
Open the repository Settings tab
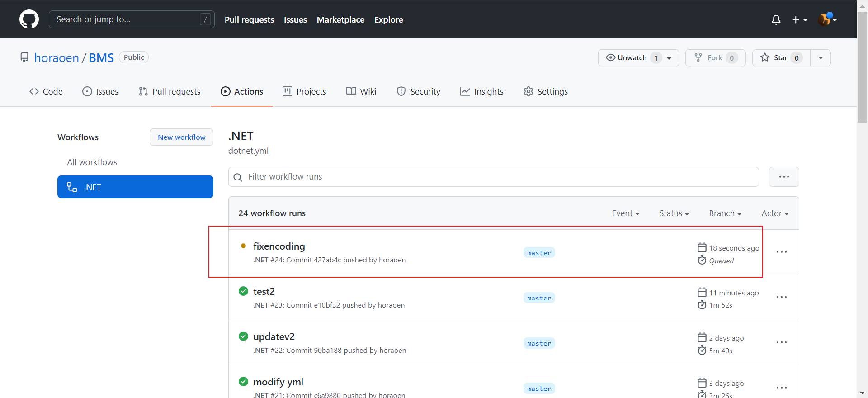tap(546, 91)
